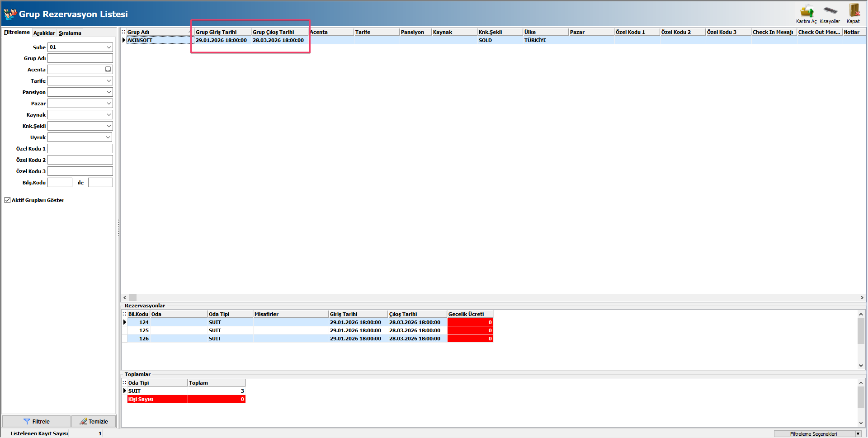
Task: Open the Kısayollar shortcuts icon
Action: coord(830,11)
